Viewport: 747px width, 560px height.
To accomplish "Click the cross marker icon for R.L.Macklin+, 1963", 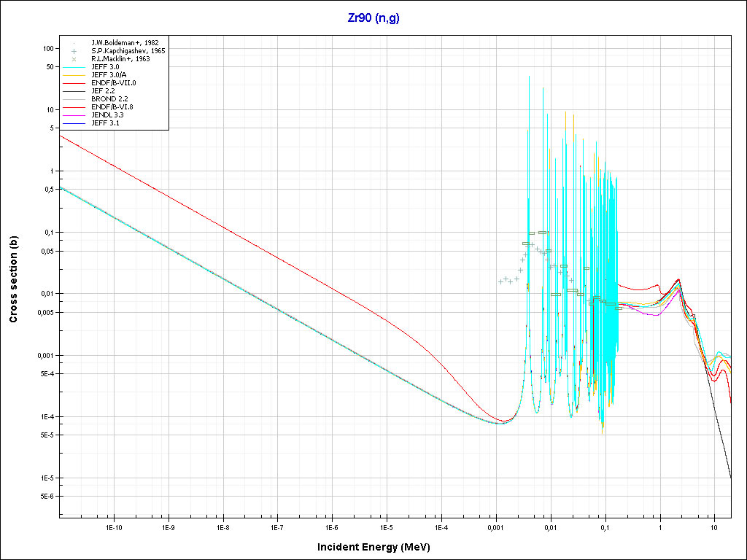I will (x=74, y=59).
